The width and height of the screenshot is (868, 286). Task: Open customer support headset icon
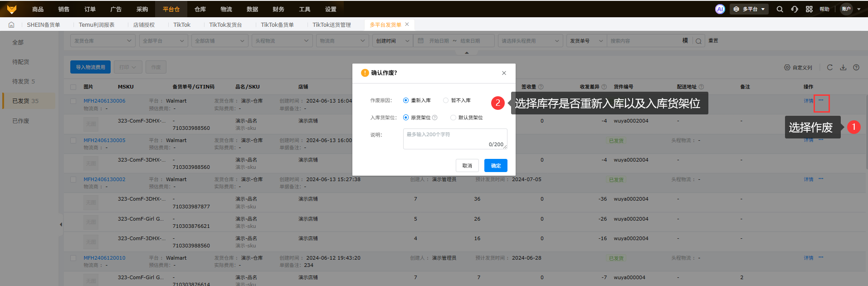click(795, 9)
